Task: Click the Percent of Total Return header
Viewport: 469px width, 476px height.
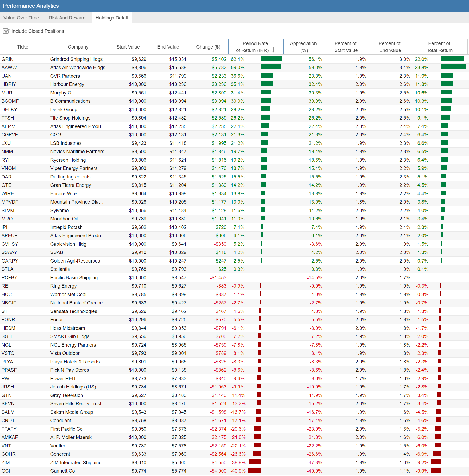Action: (x=440, y=47)
